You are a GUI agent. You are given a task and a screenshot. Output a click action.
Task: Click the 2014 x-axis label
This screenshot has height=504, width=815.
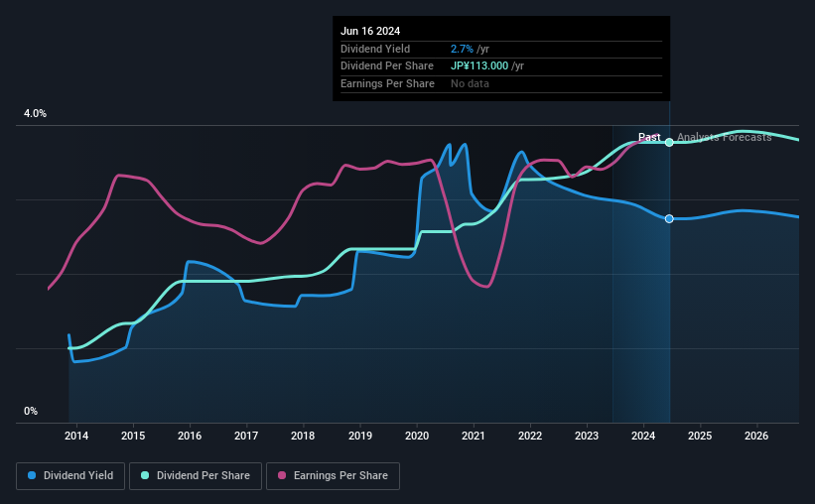click(x=76, y=436)
